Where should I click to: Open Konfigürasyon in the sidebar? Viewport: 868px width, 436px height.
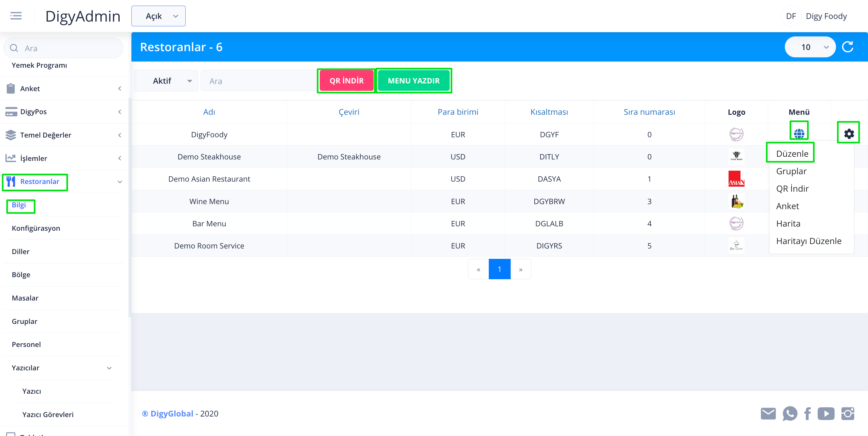36,228
